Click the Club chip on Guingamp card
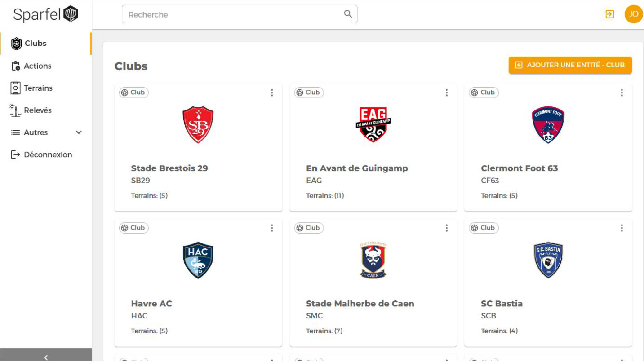The width and height of the screenshot is (644, 362). point(309,93)
